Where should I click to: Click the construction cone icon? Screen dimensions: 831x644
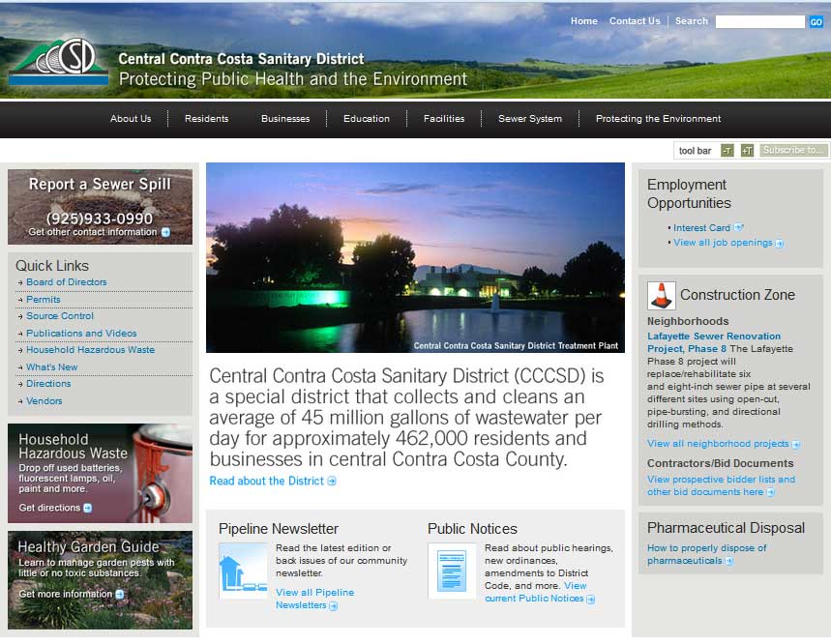click(661, 296)
